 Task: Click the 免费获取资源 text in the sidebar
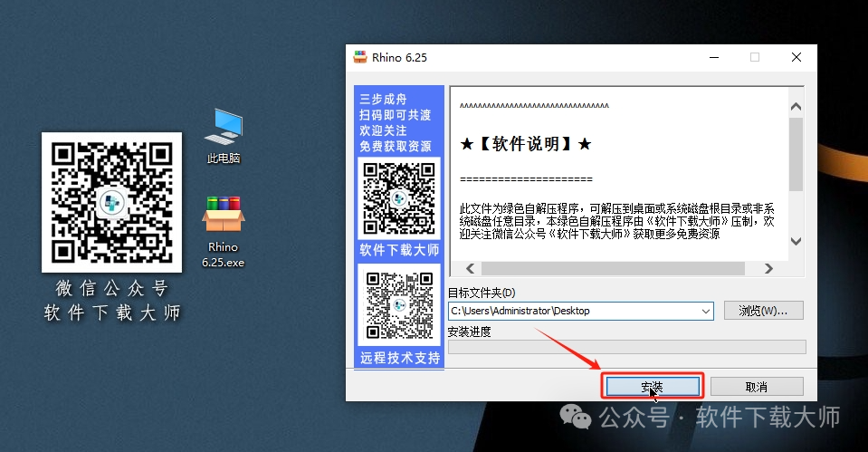396,146
